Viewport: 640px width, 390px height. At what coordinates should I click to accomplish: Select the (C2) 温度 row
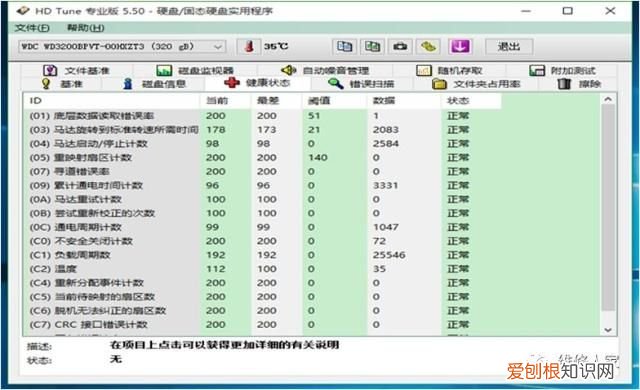(312, 269)
